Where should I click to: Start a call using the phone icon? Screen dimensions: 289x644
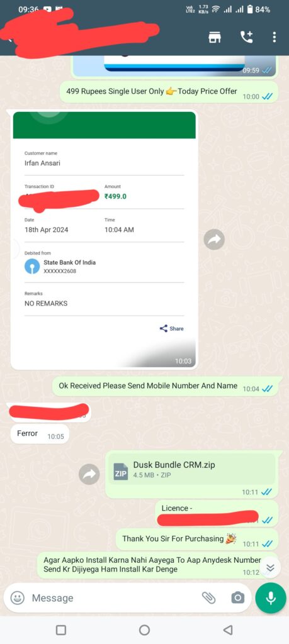pos(247,37)
